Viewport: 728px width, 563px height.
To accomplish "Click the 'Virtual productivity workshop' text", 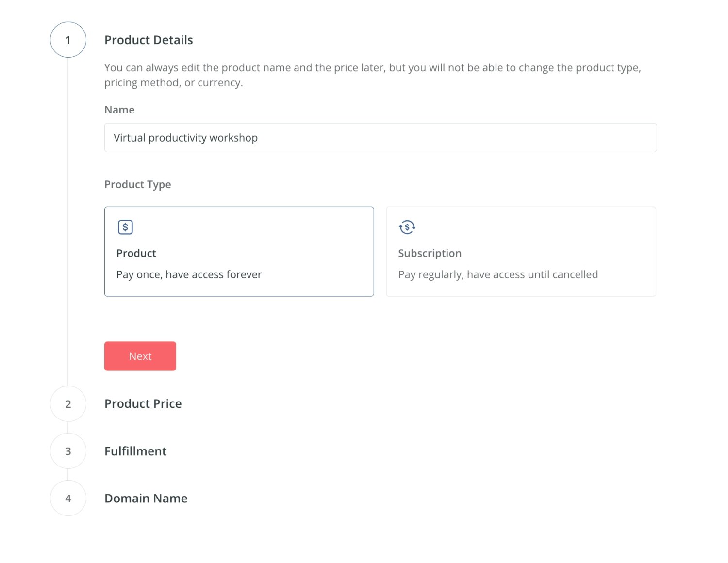I will pyautogui.click(x=185, y=138).
